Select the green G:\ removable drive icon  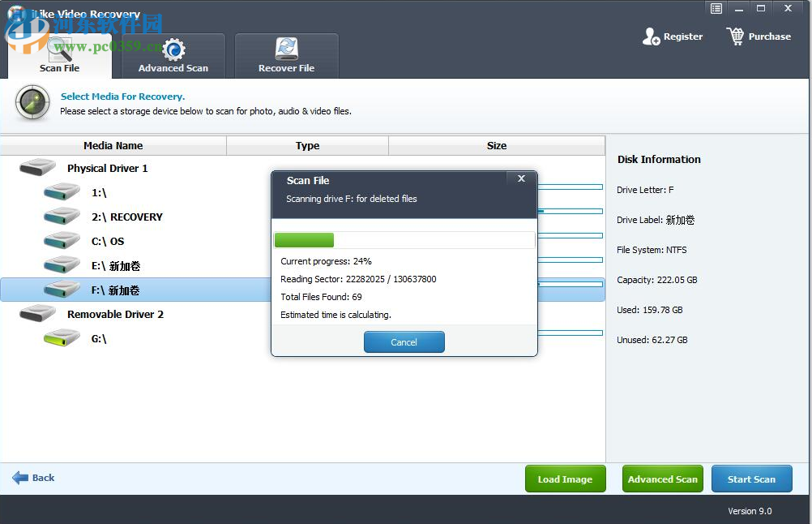coord(62,338)
